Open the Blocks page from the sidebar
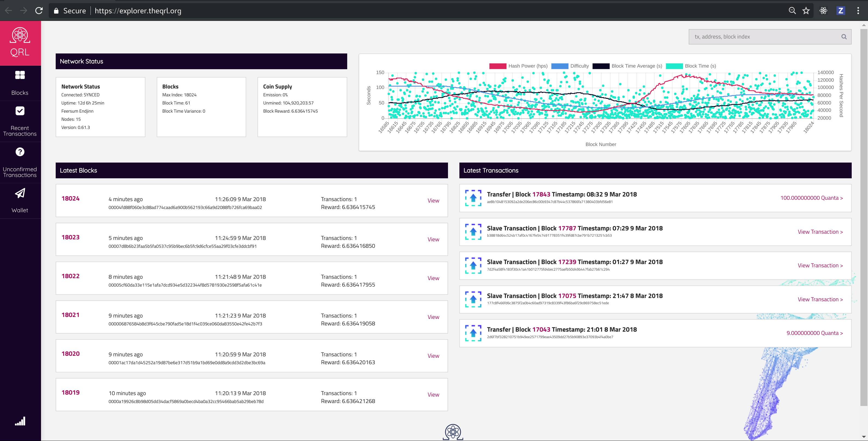868x441 pixels. pos(20,83)
